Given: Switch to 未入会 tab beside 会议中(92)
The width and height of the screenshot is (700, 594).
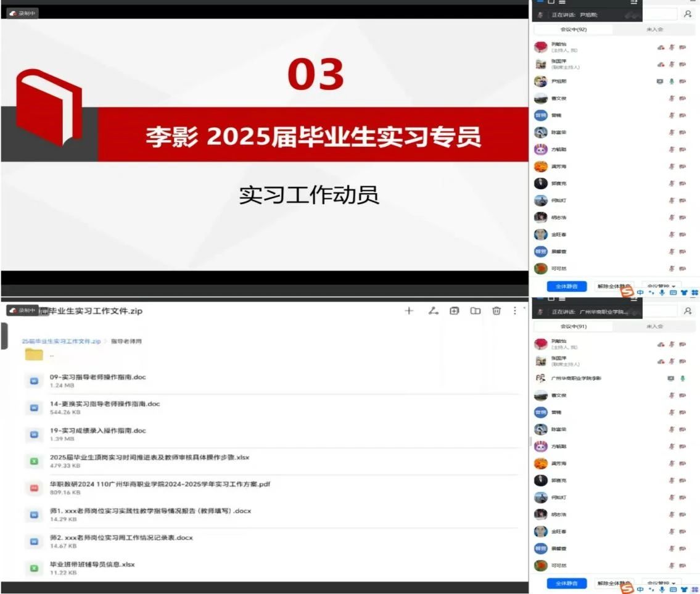Looking at the screenshot, I should tap(654, 30).
